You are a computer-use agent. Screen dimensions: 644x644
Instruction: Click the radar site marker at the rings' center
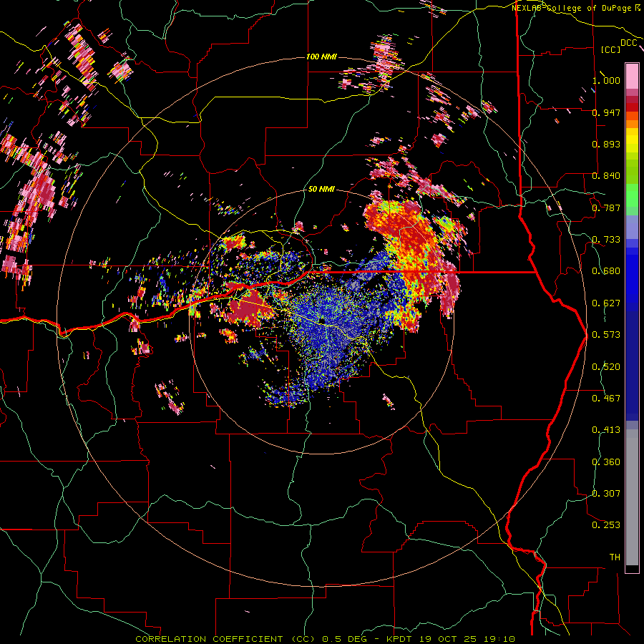[x=322, y=320]
